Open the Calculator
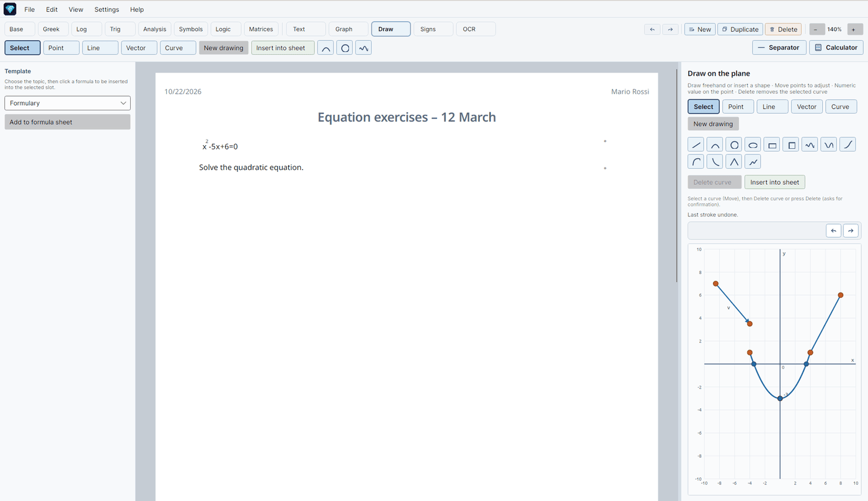 (x=836, y=48)
